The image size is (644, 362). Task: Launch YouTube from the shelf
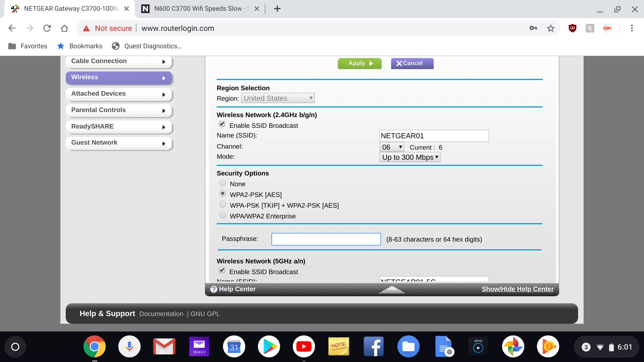(x=304, y=347)
